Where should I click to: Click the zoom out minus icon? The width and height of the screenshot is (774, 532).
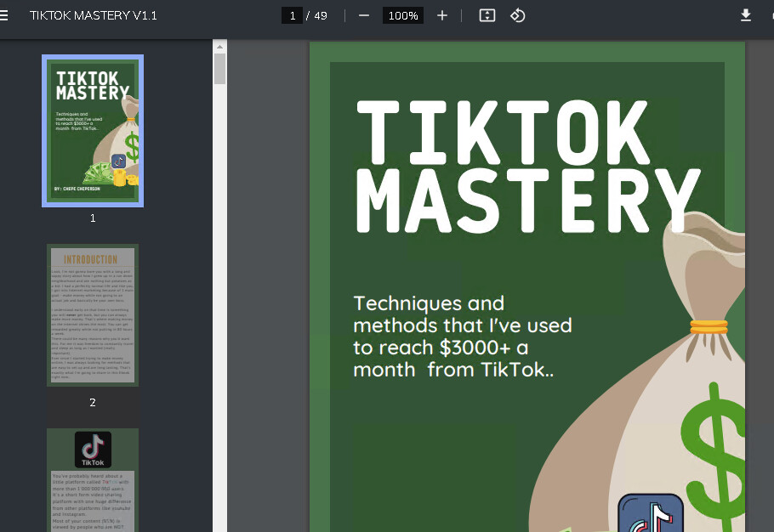(364, 15)
